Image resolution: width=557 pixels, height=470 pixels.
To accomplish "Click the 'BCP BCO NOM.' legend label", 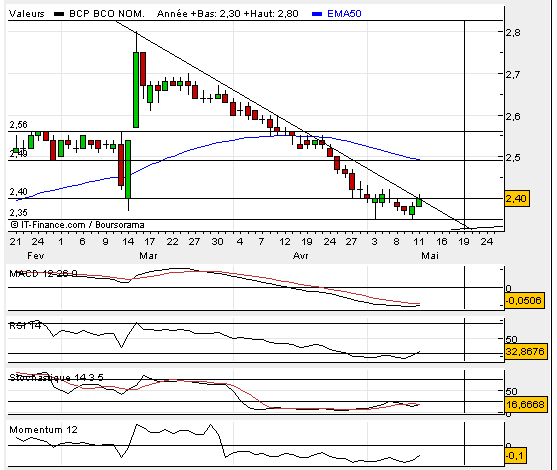I will 107,14.
